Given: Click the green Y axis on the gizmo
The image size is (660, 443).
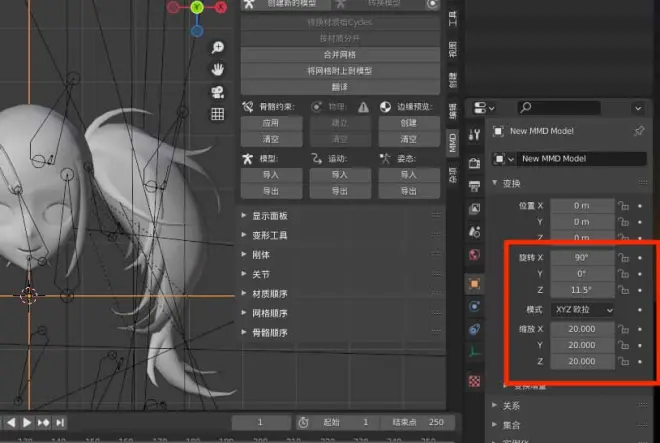Looking at the screenshot, I should (x=197, y=7).
